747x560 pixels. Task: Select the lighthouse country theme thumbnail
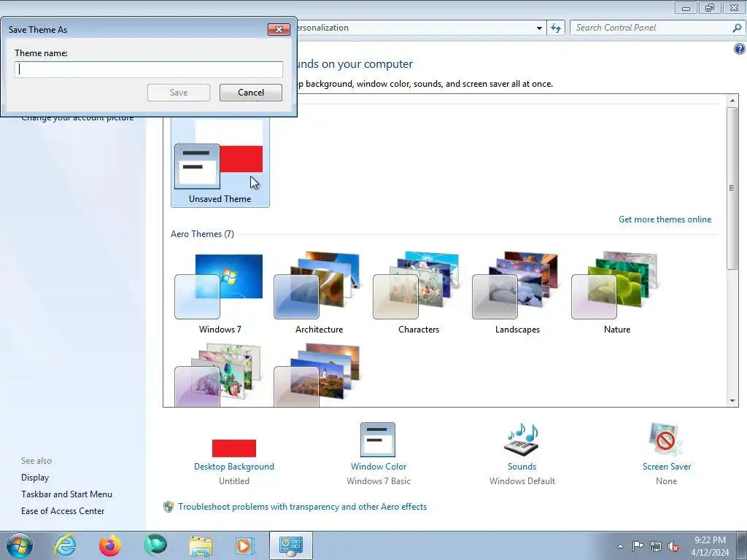317,376
